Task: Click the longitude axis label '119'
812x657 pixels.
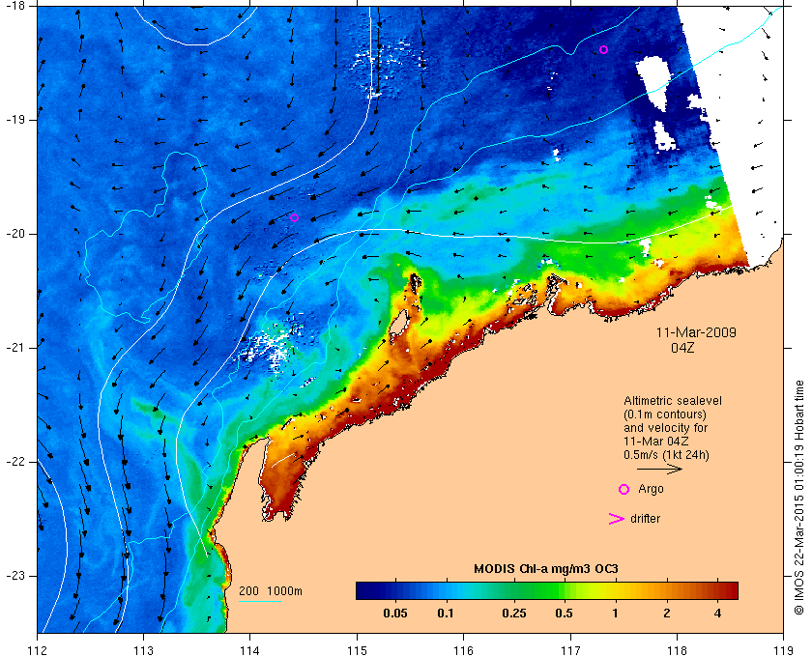Action: pos(784,650)
